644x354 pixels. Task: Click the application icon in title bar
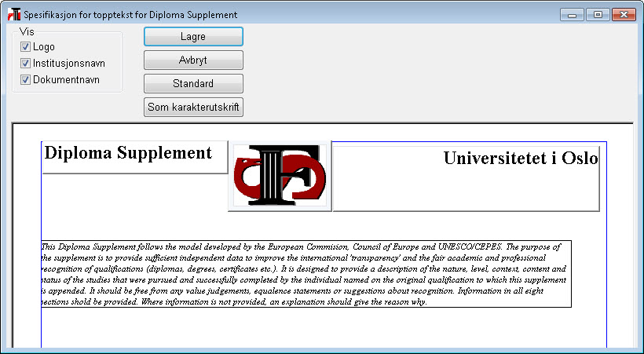(14, 14)
